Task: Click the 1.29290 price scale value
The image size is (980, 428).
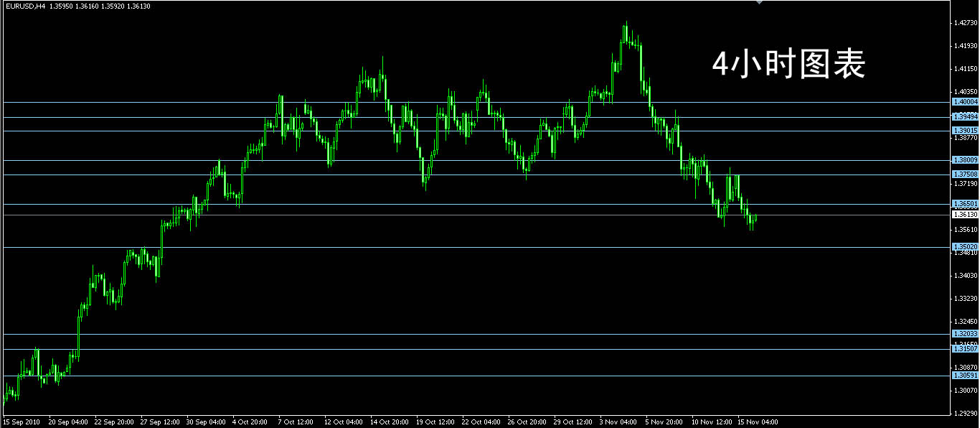Action: 966,413
